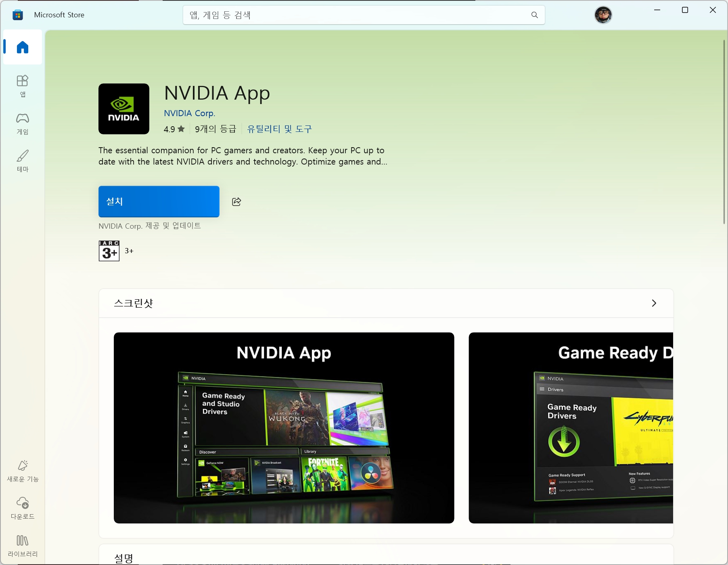Image resolution: width=728 pixels, height=565 pixels.
Task: Click the NVIDIA App logo tile
Action: (x=124, y=109)
